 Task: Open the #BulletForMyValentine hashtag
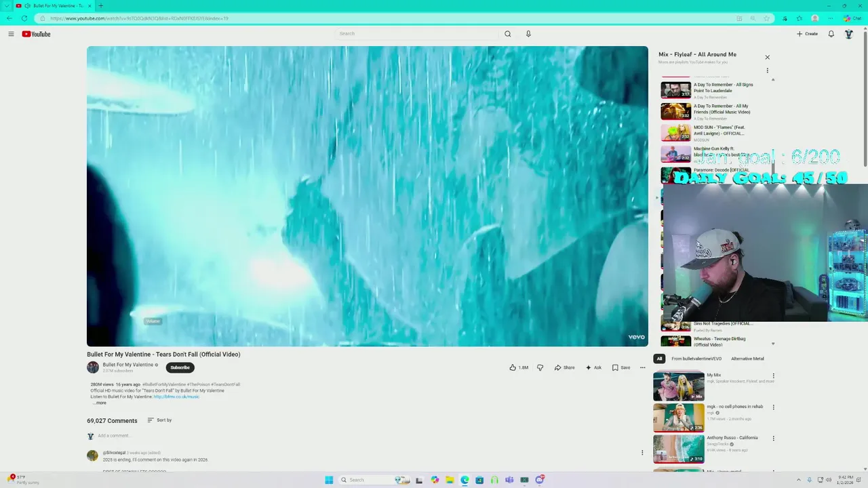coord(164,384)
